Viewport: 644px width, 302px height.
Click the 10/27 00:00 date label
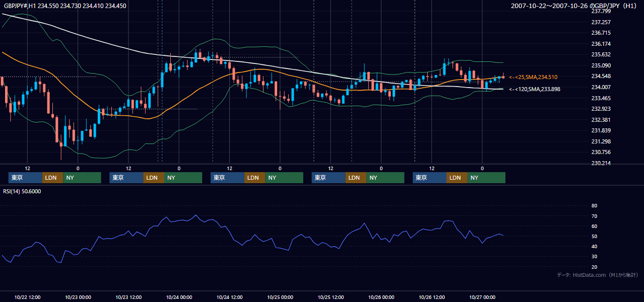pos(482,297)
